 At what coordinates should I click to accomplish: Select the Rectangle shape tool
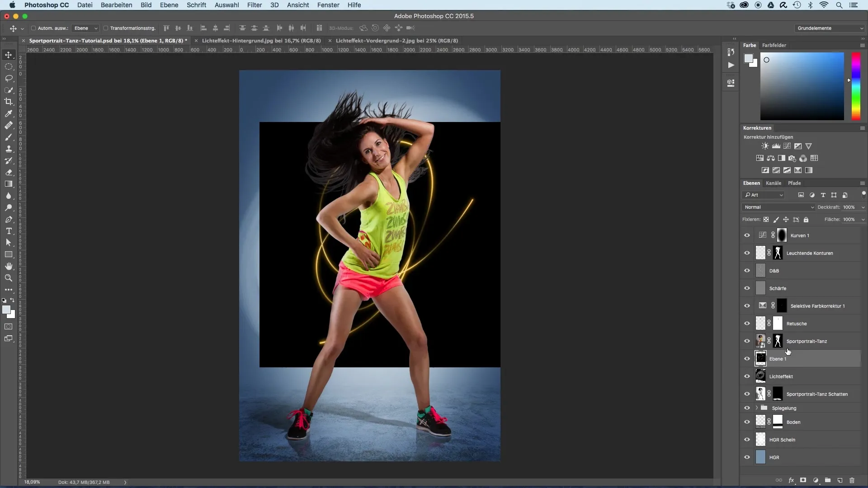(x=9, y=254)
